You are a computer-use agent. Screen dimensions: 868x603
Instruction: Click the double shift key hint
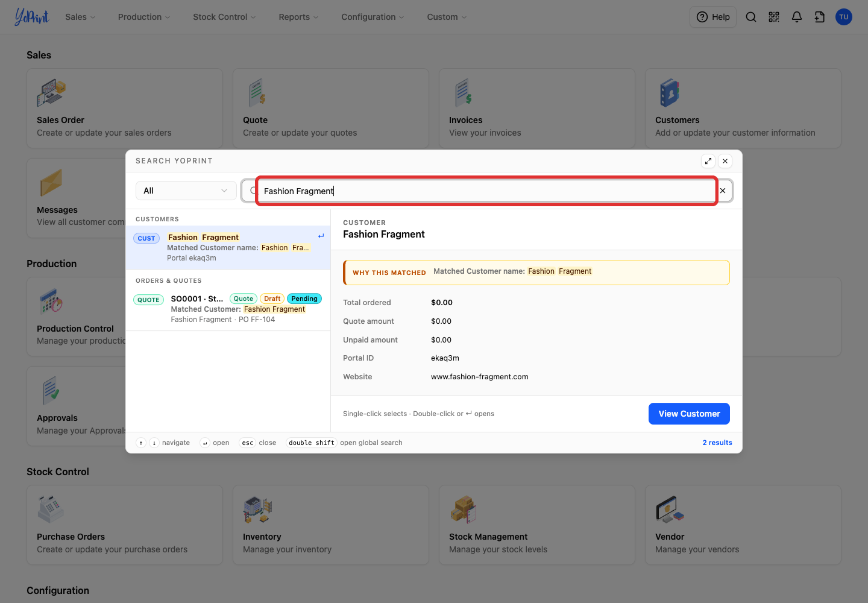(312, 443)
